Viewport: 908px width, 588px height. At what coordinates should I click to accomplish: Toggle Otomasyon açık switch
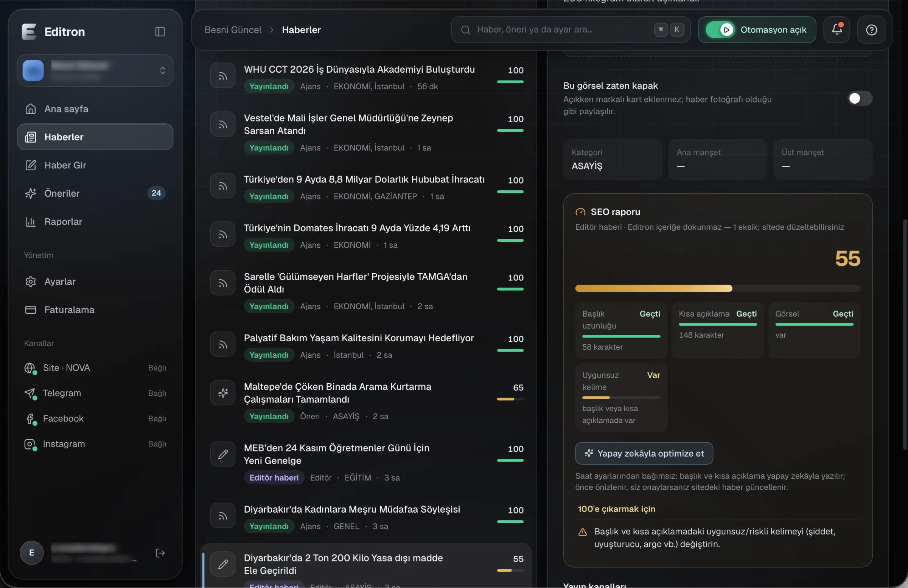click(x=720, y=30)
